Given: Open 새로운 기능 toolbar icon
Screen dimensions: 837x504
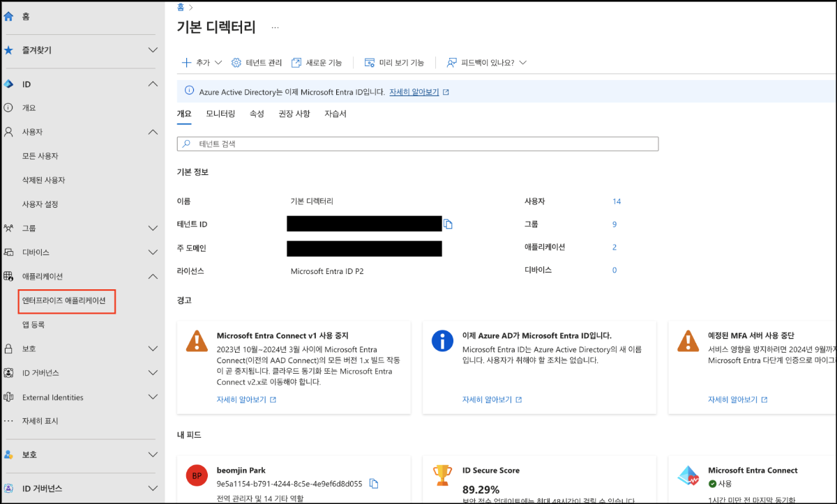Looking at the screenshot, I should point(296,63).
